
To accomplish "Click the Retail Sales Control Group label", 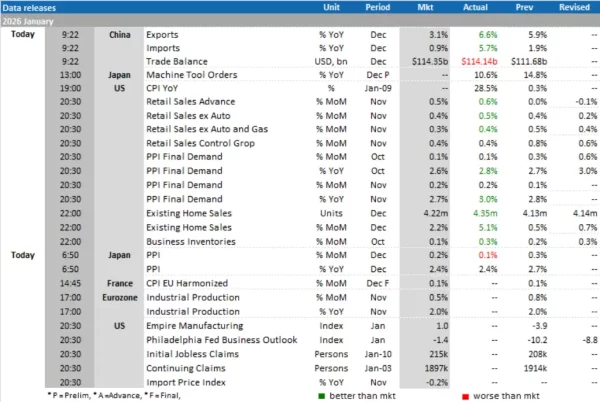I will point(200,142).
